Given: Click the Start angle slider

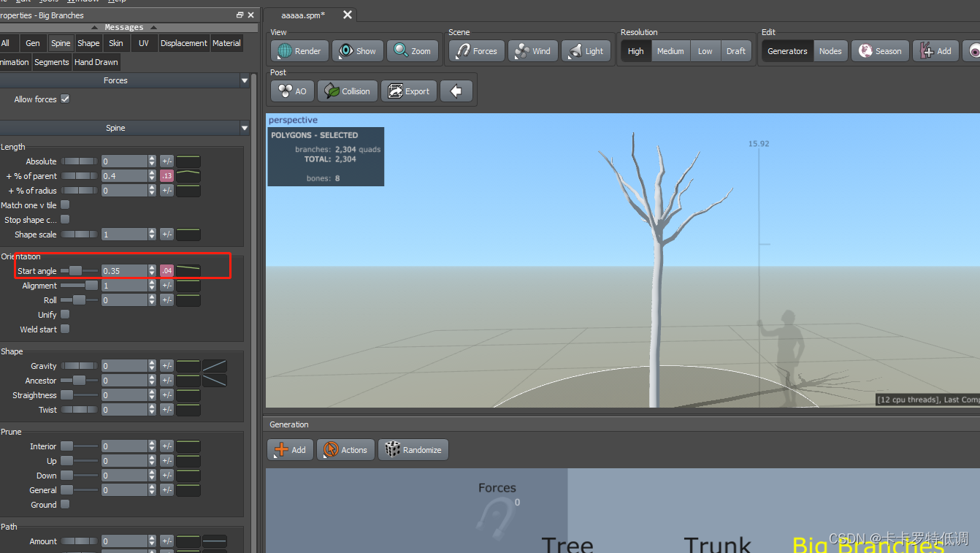Looking at the screenshot, I should 79,271.
